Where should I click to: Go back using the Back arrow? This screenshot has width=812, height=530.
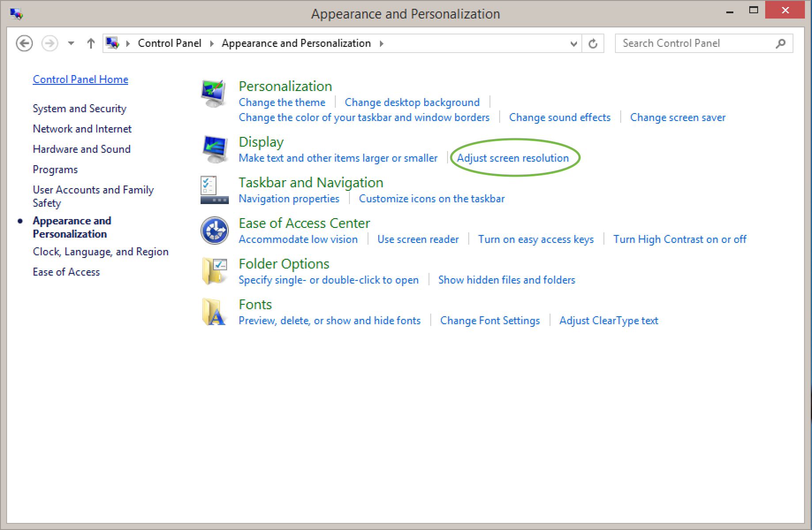[x=24, y=43]
